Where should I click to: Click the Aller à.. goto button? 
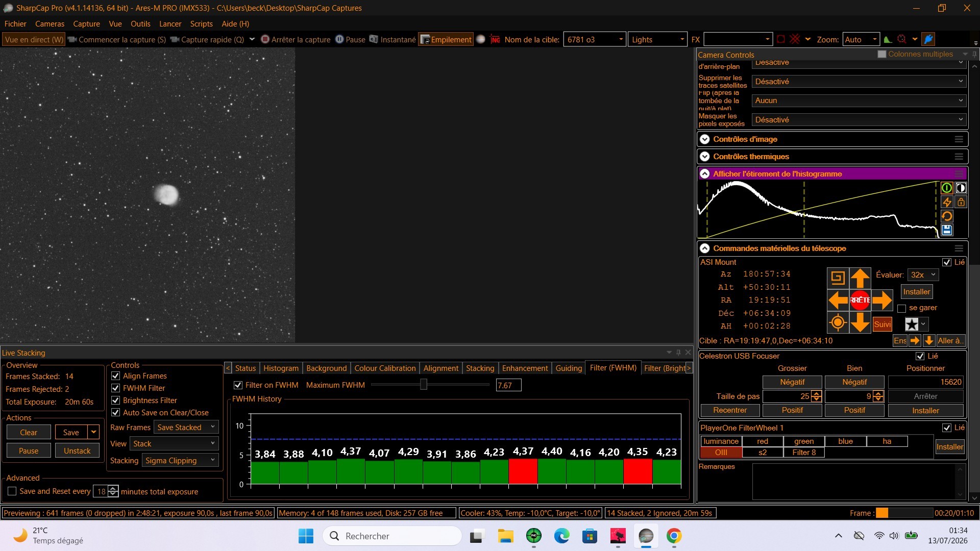click(x=950, y=341)
